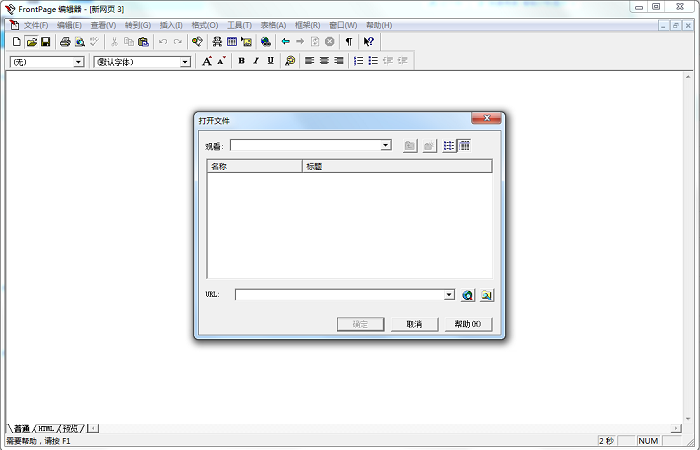The image size is (700, 450).
Task: Expand the 观看 look-in dropdown
Action: point(385,146)
